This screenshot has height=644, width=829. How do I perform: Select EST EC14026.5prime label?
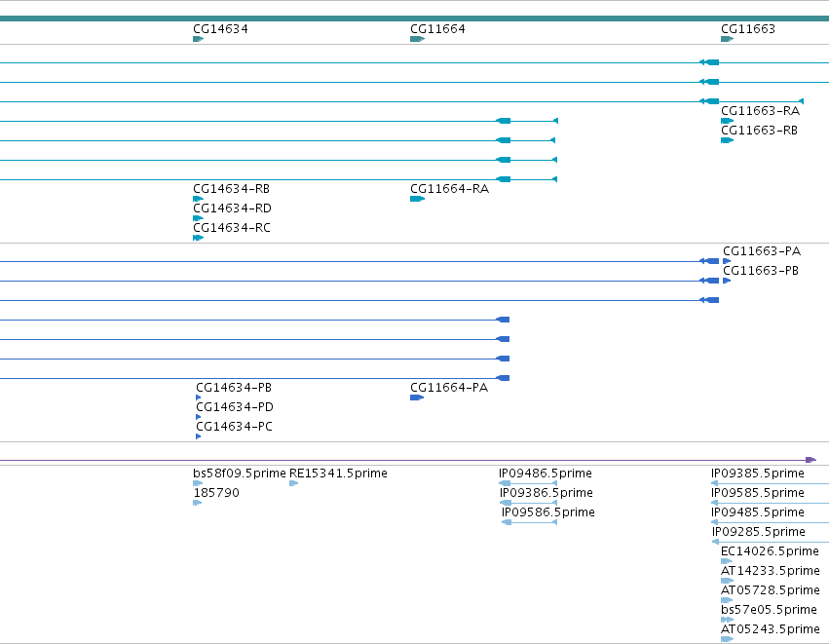coord(770,551)
